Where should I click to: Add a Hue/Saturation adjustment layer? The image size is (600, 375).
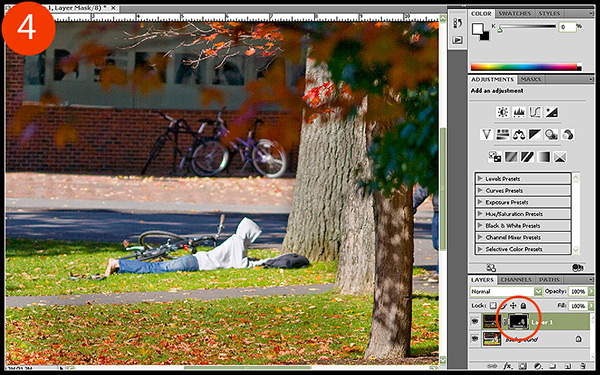pyautogui.click(x=502, y=134)
